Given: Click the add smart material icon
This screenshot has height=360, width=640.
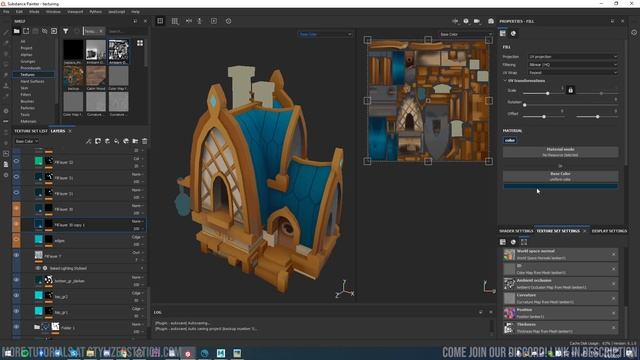Looking at the screenshot, I should click(126, 141).
